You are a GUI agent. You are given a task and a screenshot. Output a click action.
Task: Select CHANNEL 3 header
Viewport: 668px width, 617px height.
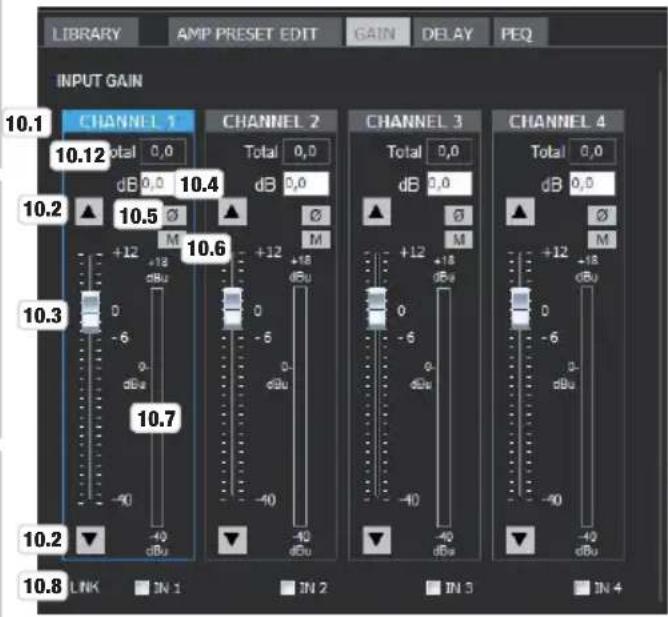pyautogui.click(x=415, y=121)
